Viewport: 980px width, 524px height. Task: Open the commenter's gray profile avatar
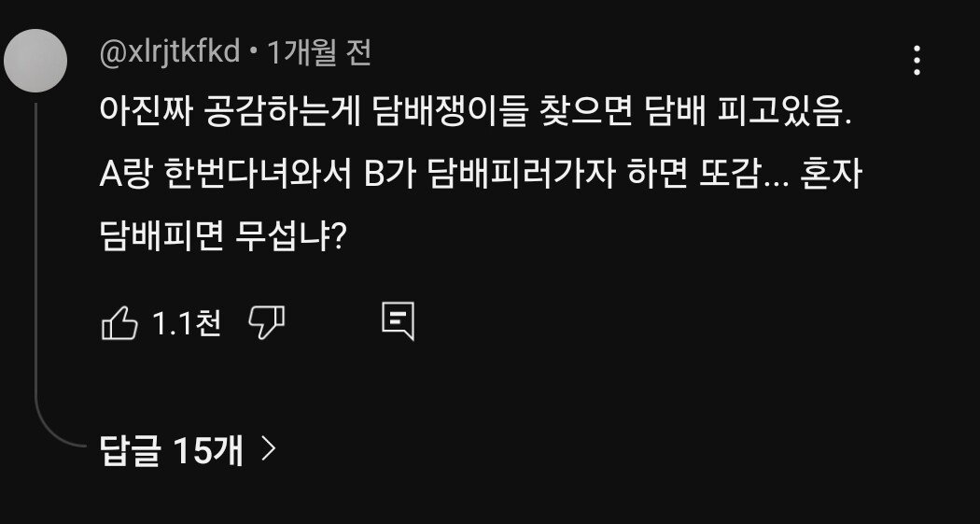35,62
